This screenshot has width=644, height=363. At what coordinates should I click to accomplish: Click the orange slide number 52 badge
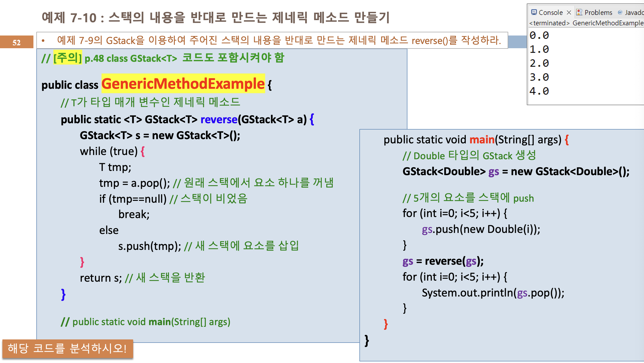[x=16, y=42]
